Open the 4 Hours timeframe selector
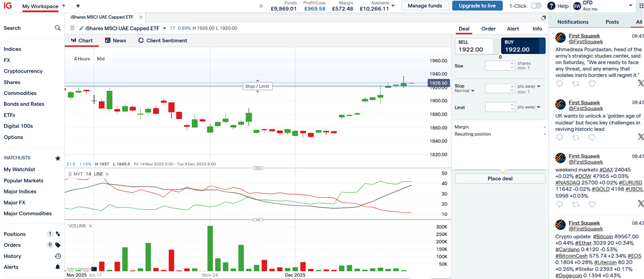644x279 pixels. [x=82, y=59]
